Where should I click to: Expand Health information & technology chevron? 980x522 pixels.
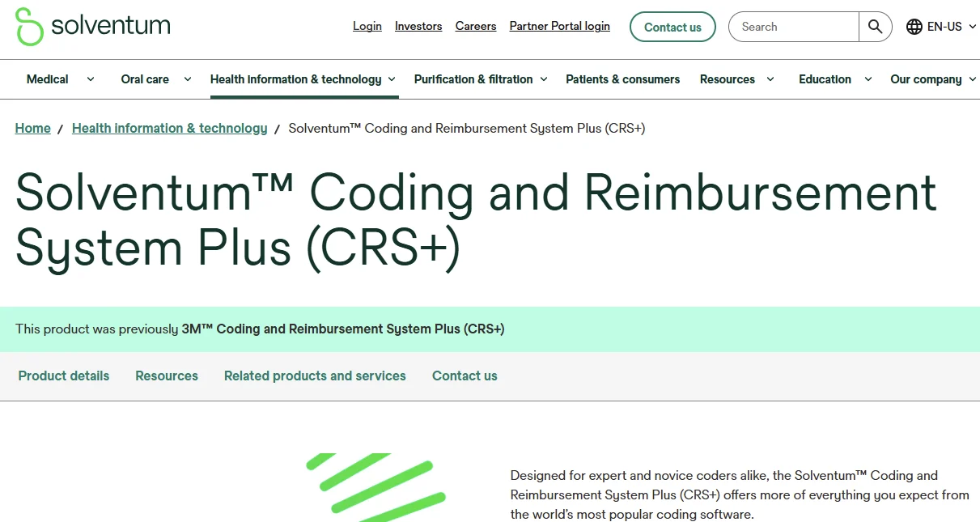(x=392, y=79)
